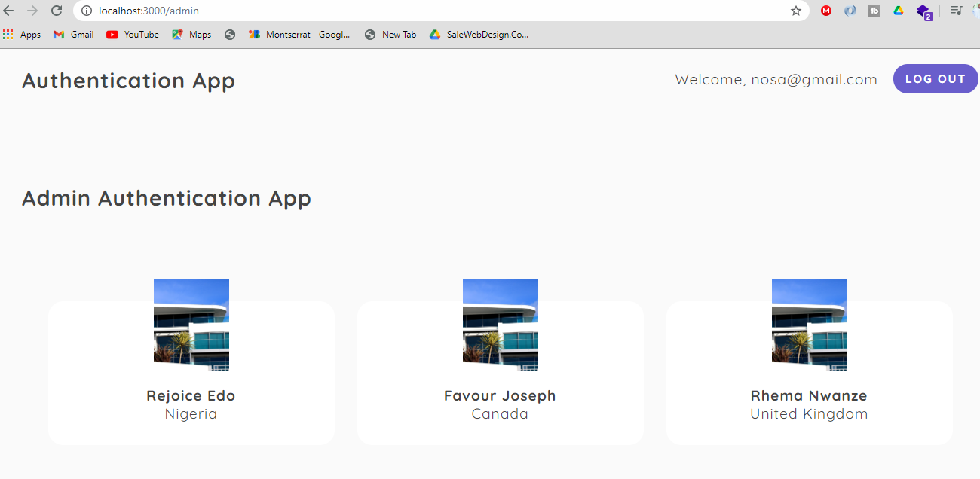Viewport: 980px width, 479px height.
Task: Click Rejoice Edo's profile photo
Action: [191, 325]
